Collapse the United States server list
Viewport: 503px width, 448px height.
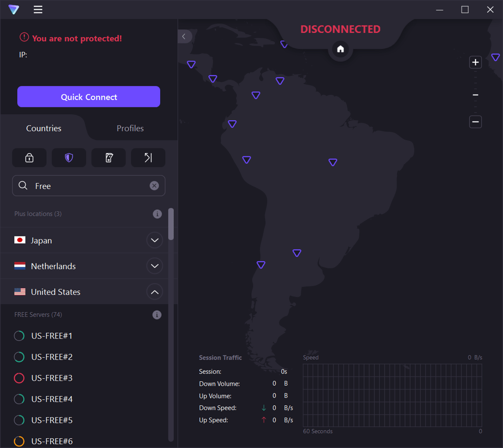click(x=155, y=292)
